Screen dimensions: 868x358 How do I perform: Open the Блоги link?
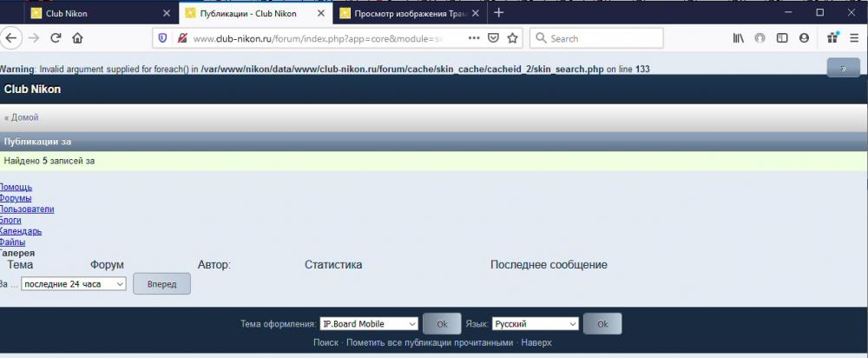[x=10, y=220]
